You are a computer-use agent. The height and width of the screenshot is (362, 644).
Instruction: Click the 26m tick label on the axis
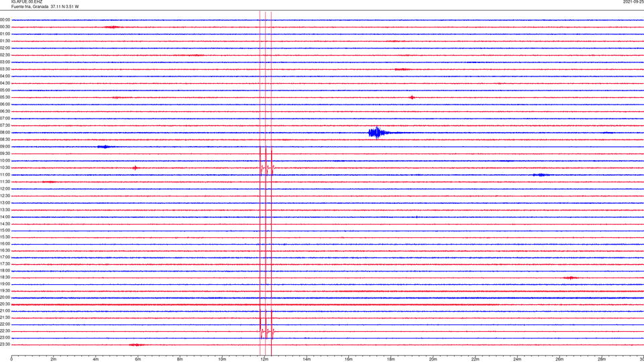point(559,359)
